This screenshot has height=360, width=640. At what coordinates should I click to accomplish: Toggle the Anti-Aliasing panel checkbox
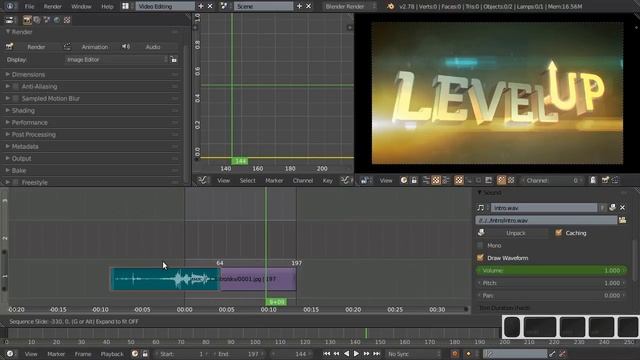pyautogui.click(x=16, y=87)
